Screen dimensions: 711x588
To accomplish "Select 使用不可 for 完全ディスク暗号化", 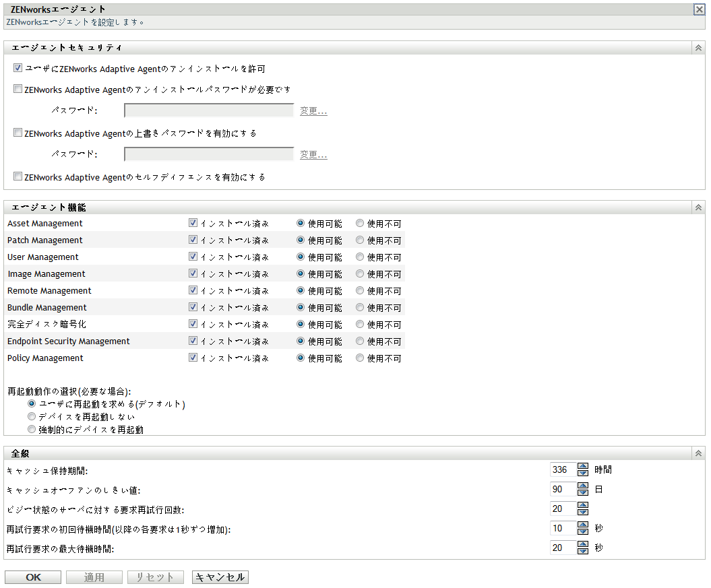I will [360, 324].
